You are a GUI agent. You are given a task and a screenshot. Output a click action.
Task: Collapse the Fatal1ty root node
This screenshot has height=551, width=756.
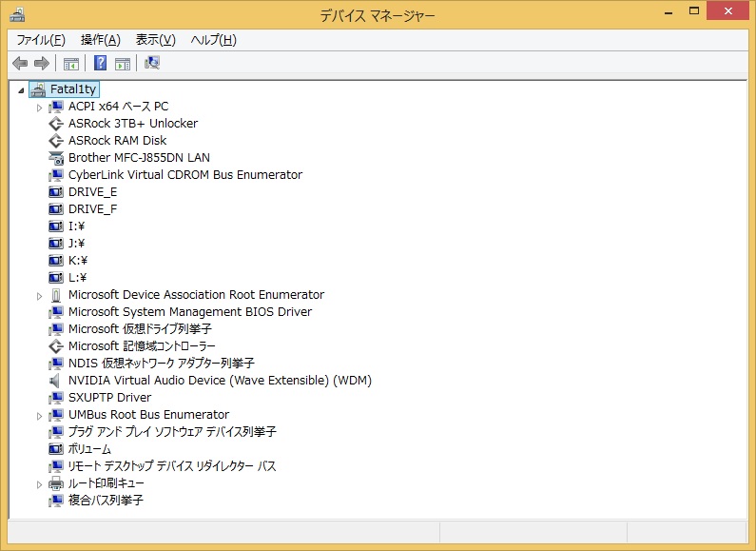coord(21,90)
